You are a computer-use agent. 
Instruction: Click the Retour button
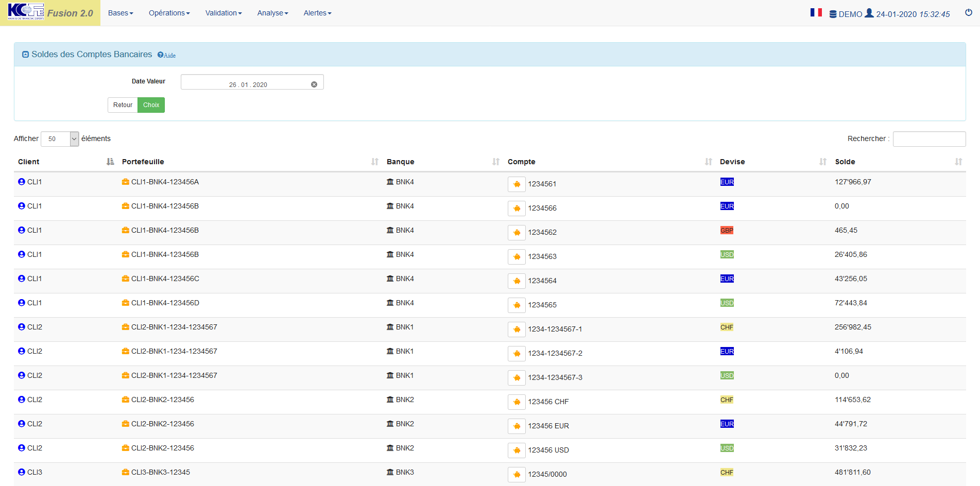123,105
